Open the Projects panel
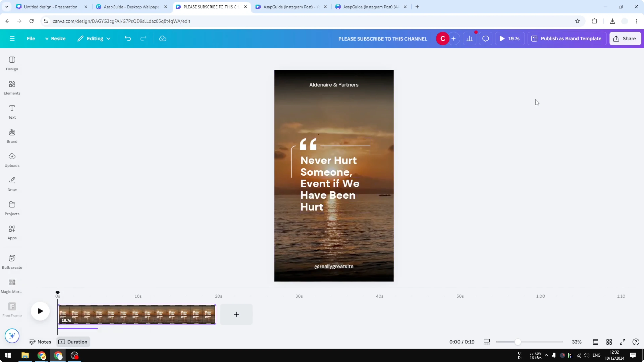The image size is (644, 362). (x=12, y=208)
